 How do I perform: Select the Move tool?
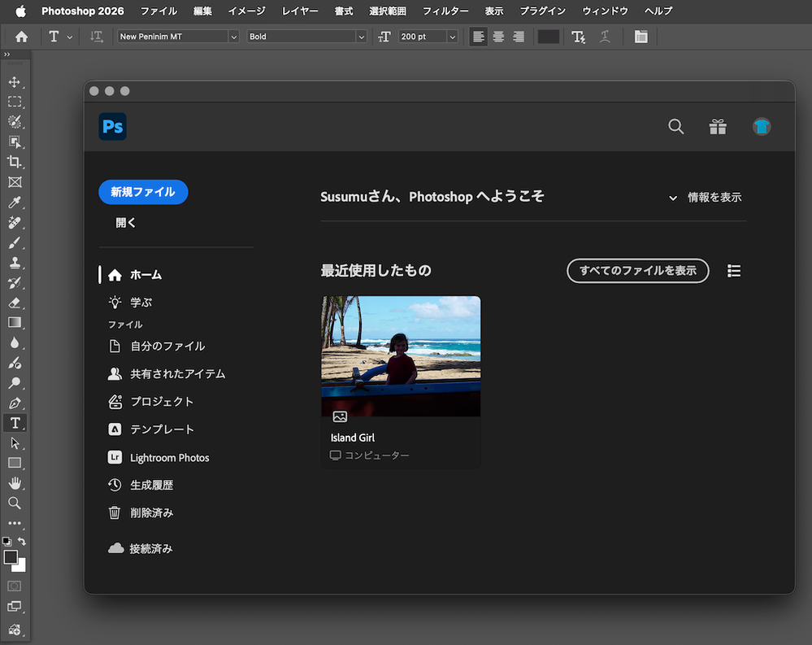pos(15,81)
